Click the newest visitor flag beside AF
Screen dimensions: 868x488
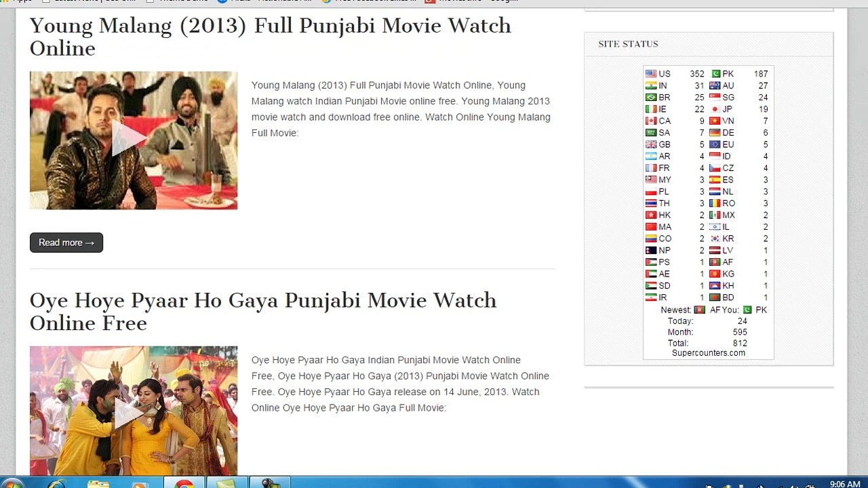coord(700,310)
